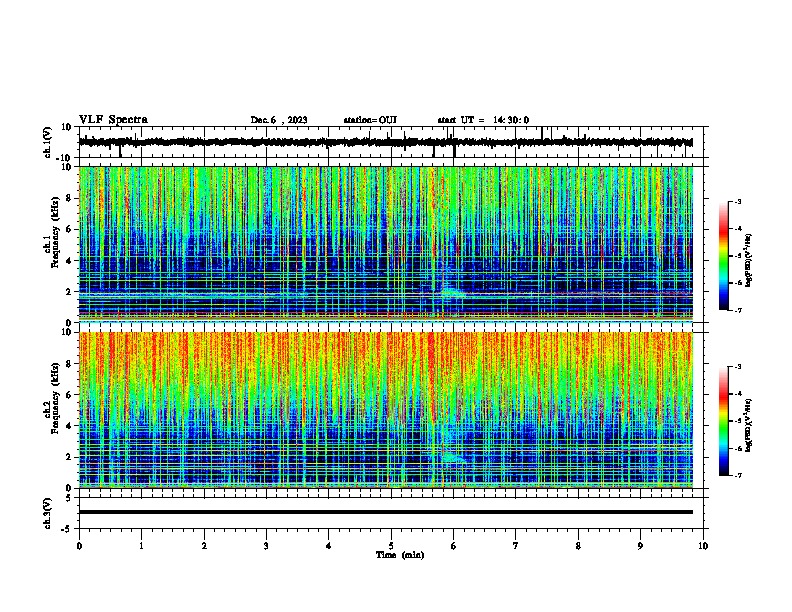Click the 'station=OUJ' label
This screenshot has height=612, width=792.
click(370, 120)
